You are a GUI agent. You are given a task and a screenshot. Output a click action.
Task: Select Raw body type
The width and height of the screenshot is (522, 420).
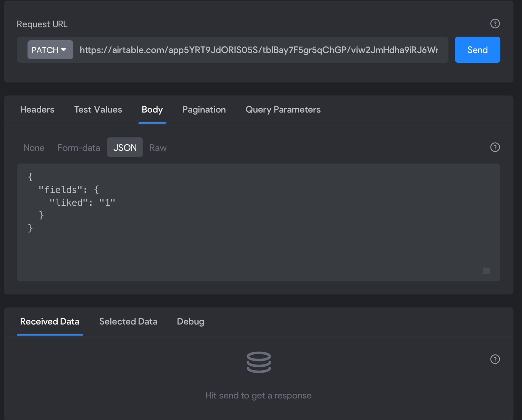pos(158,148)
